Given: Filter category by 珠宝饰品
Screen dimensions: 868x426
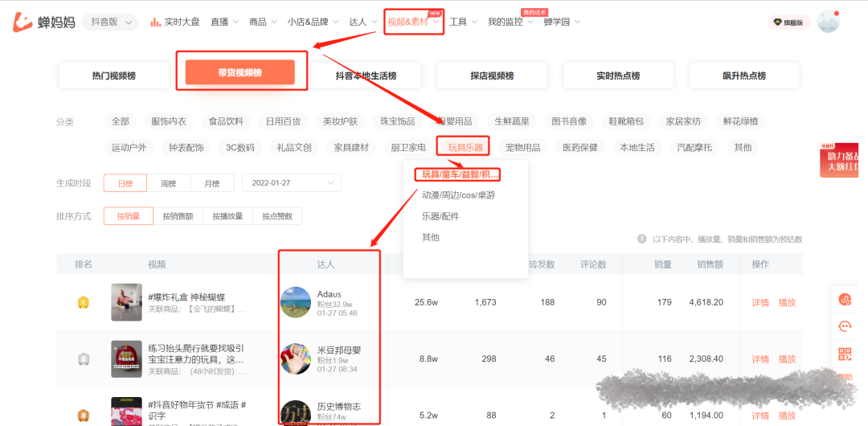Looking at the screenshot, I should [398, 121].
